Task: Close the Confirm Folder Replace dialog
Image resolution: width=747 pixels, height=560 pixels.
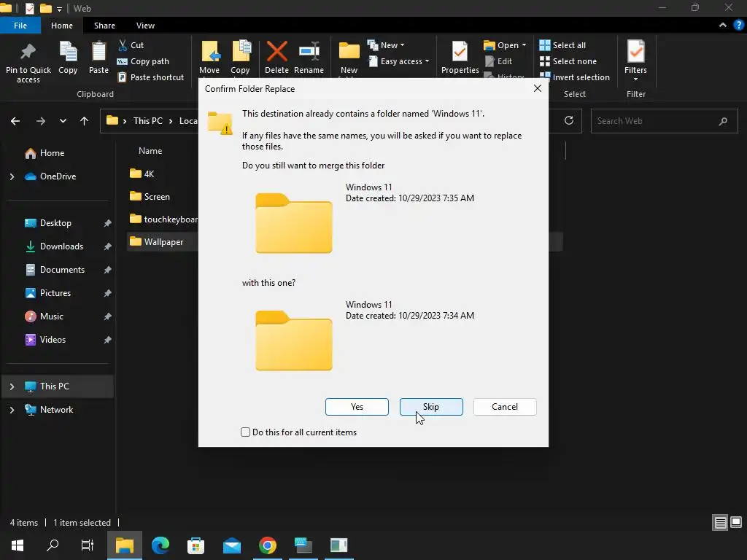Action: [x=538, y=88]
